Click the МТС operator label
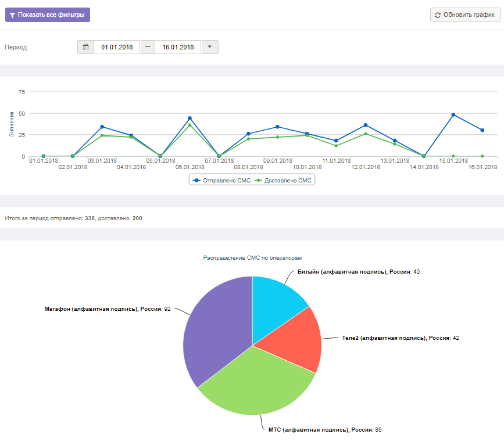The width and height of the screenshot is (504, 445). pos(325,430)
